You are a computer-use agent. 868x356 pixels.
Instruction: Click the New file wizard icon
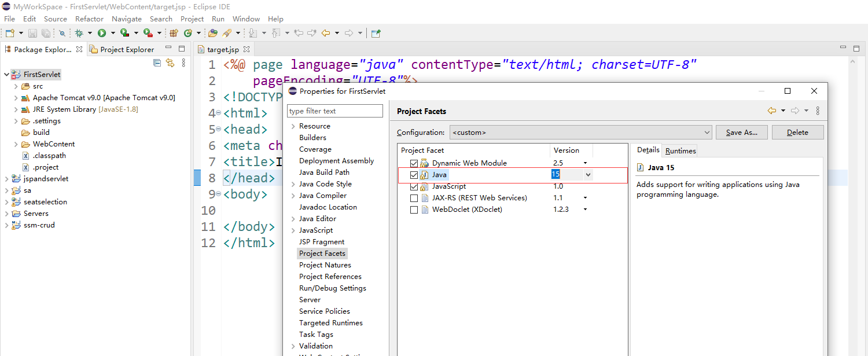(x=10, y=34)
